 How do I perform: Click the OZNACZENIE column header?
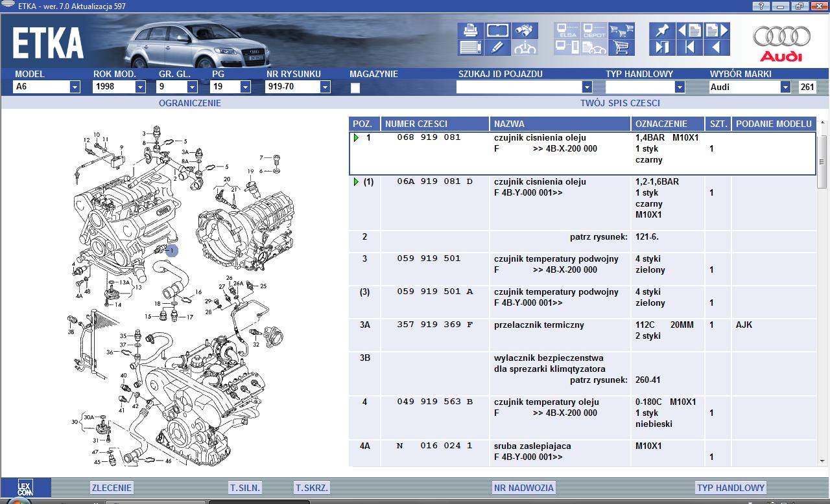coord(668,124)
